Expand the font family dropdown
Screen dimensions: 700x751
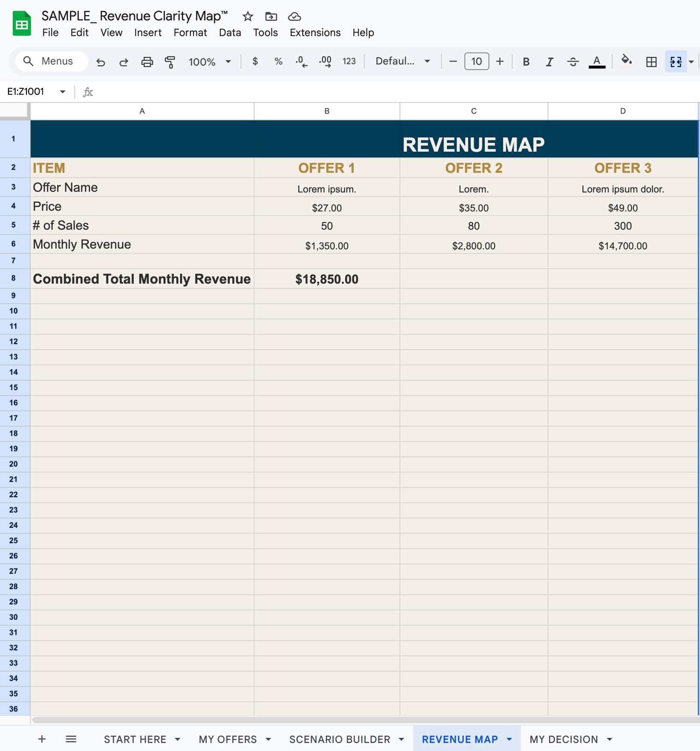tap(402, 62)
